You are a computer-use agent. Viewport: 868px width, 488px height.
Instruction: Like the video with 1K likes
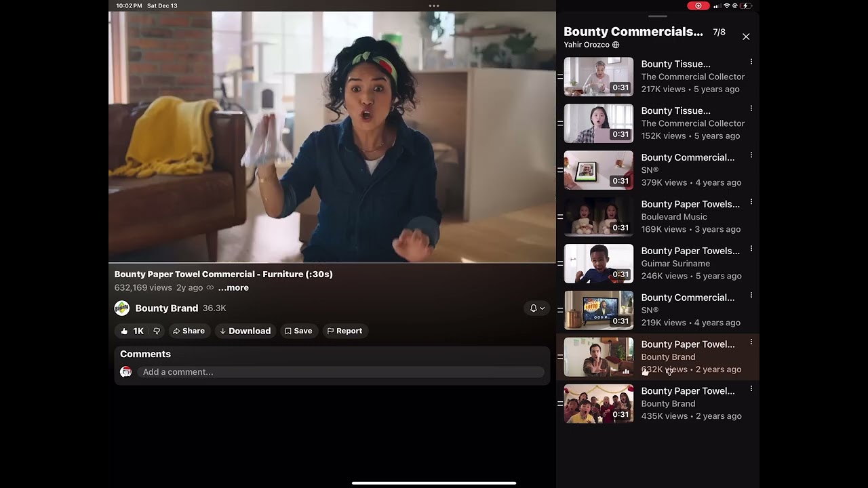[132, 331]
